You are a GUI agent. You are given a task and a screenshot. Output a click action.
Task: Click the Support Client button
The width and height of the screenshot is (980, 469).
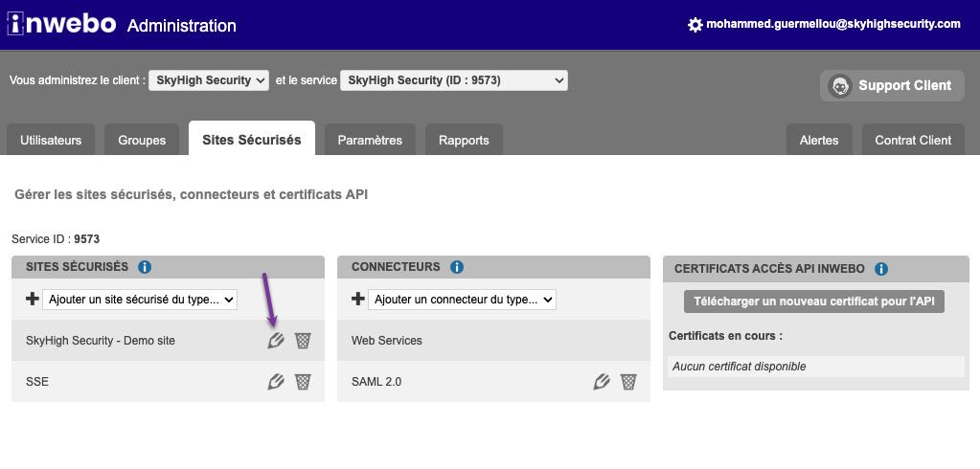click(892, 85)
